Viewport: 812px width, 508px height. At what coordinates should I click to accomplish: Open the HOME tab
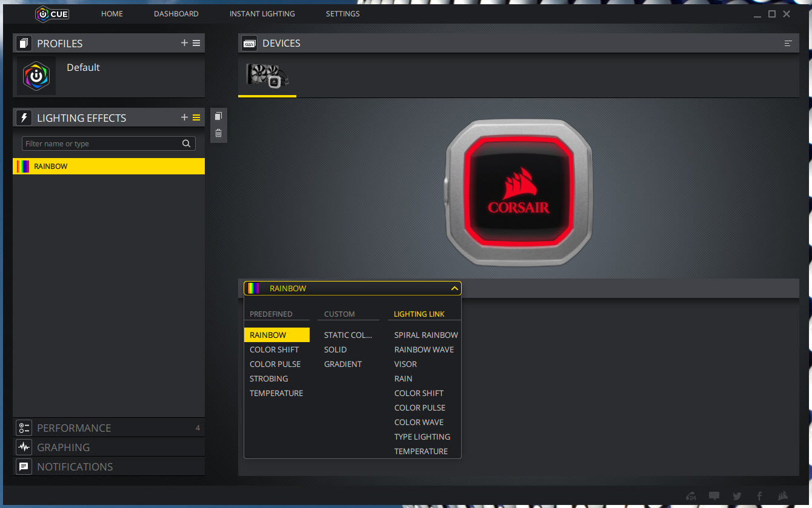pos(112,14)
